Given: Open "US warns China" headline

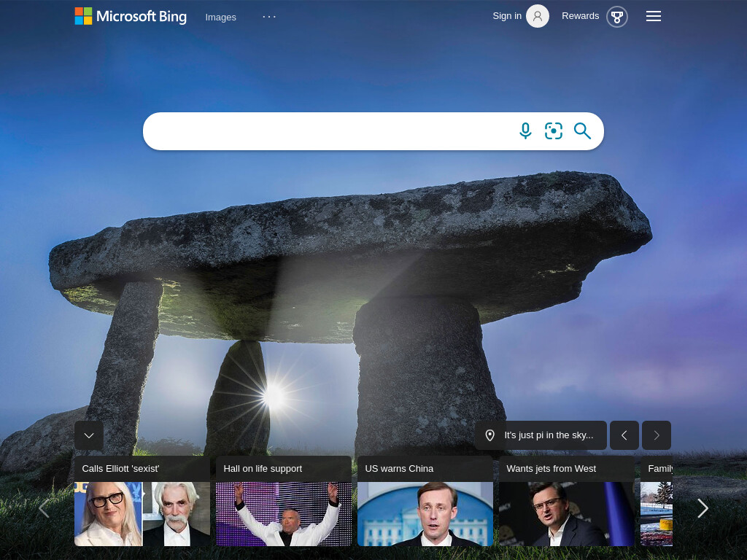Looking at the screenshot, I should 399,469.
